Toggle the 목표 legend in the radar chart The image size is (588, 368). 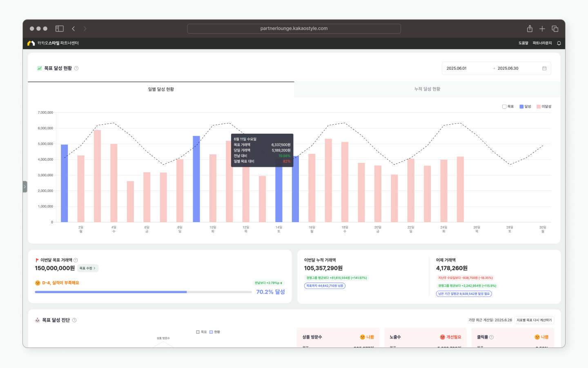click(x=201, y=332)
